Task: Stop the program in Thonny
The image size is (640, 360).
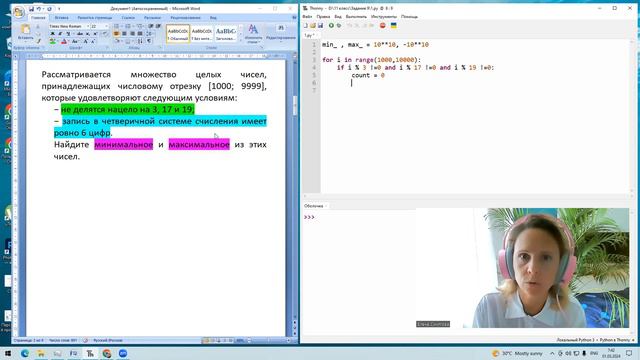Action: [x=382, y=25]
